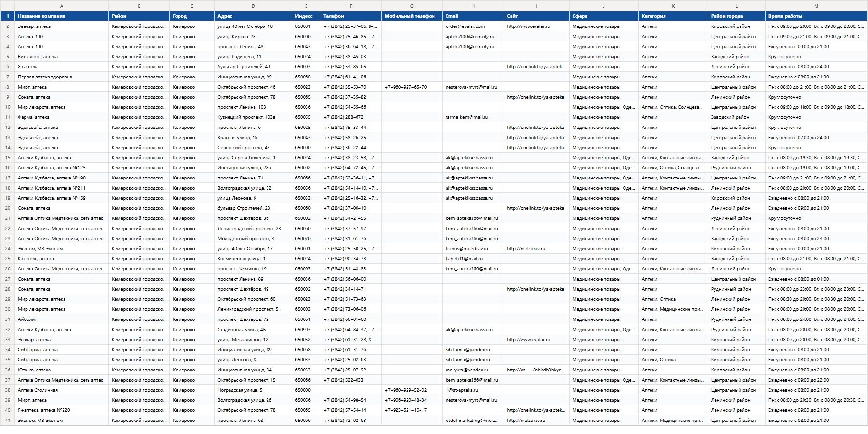This screenshot has height=434, width=868.
Task: Click the cell 'Юта ко, аптека'
Action: click(x=62, y=370)
